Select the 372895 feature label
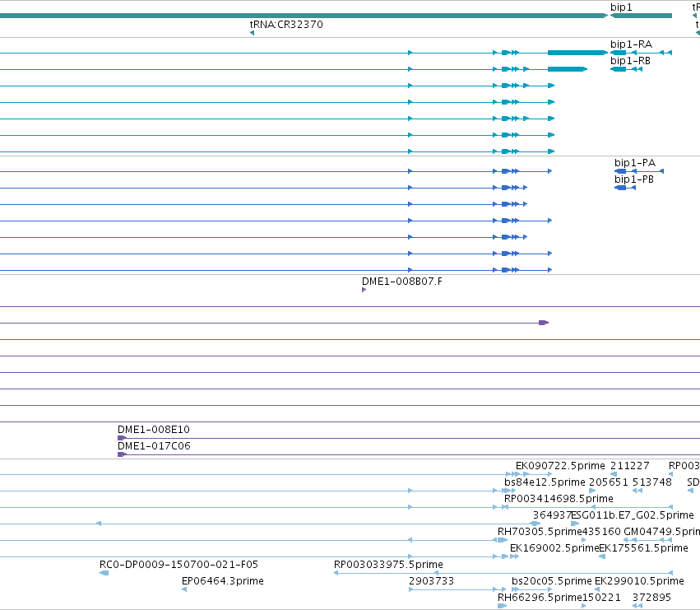Viewport: 700px width, 610px height. (651, 598)
